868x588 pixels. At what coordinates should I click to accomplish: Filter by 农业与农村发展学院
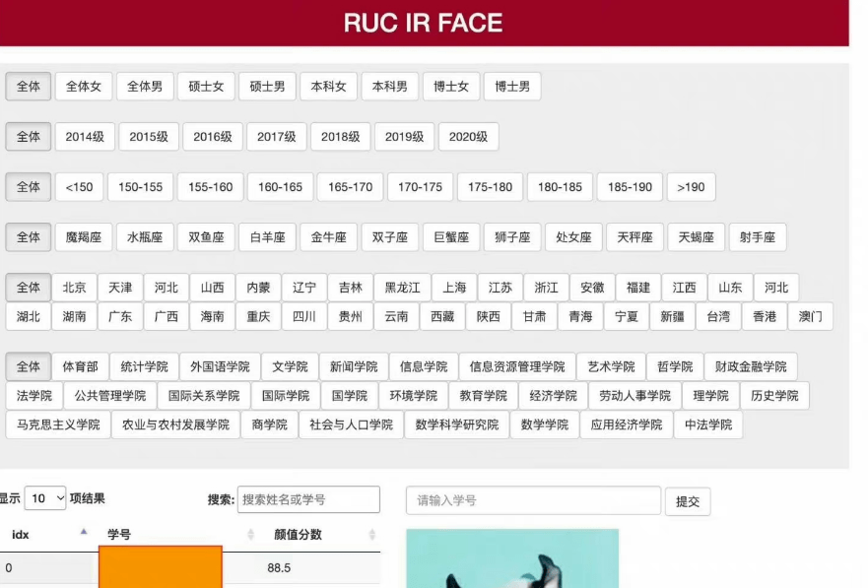175,425
